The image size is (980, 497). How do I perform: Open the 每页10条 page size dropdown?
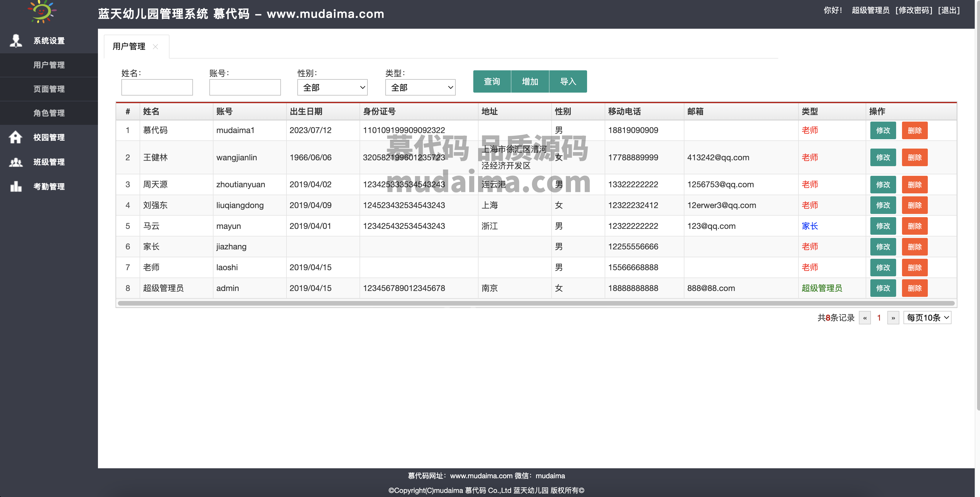tap(927, 318)
